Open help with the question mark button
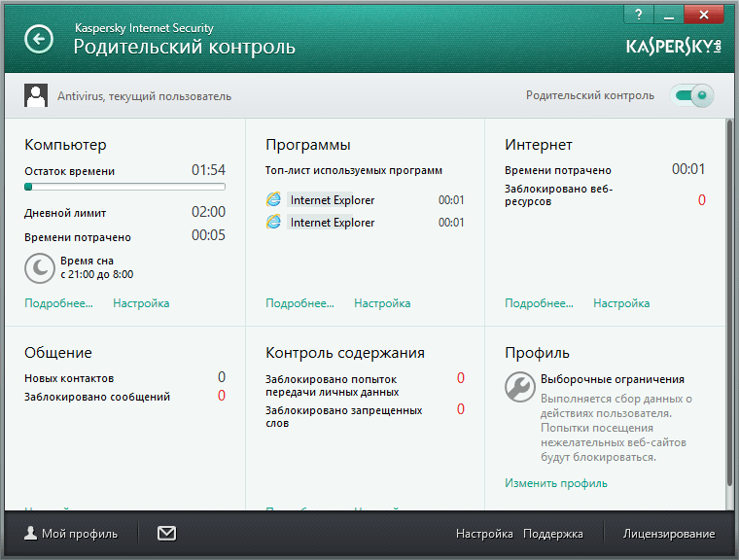Image resolution: width=739 pixels, height=560 pixels. tap(639, 16)
